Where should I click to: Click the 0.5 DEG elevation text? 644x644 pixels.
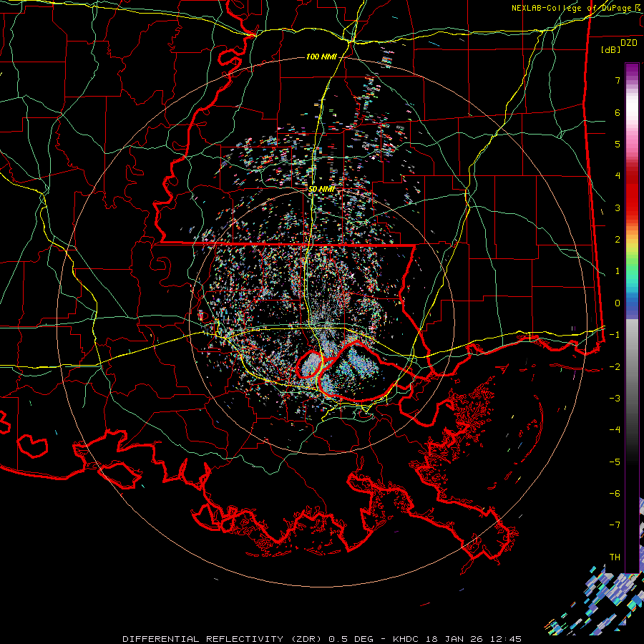(x=351, y=639)
